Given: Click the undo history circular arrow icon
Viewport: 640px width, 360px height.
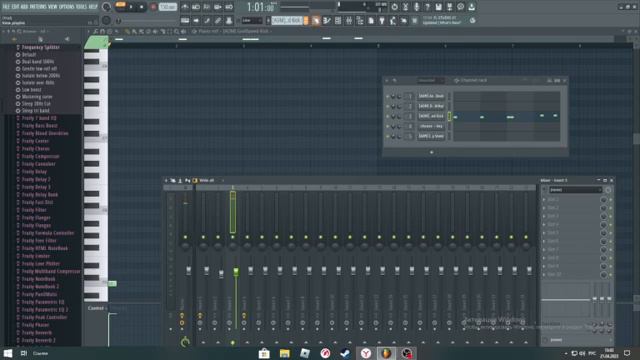Looking at the screenshot, I should [394, 7].
